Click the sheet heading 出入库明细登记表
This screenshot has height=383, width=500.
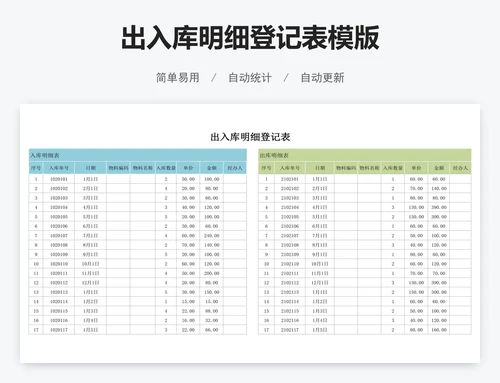(x=250, y=137)
